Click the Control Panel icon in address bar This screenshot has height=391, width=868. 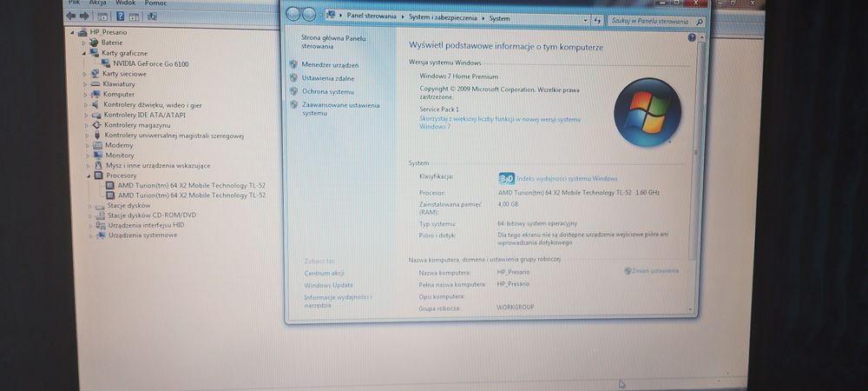coord(331,16)
